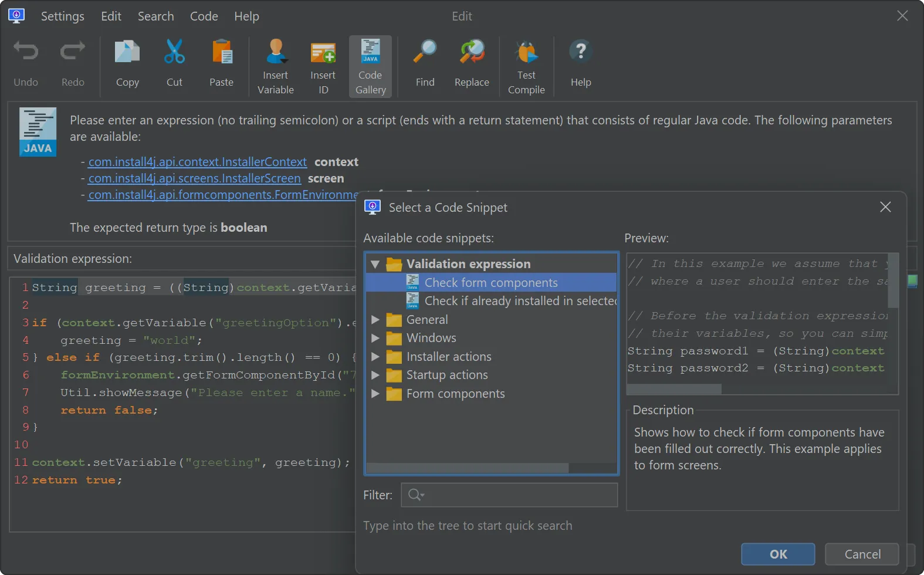Expand the Startup actions folder
The image size is (924, 575).
(x=375, y=375)
